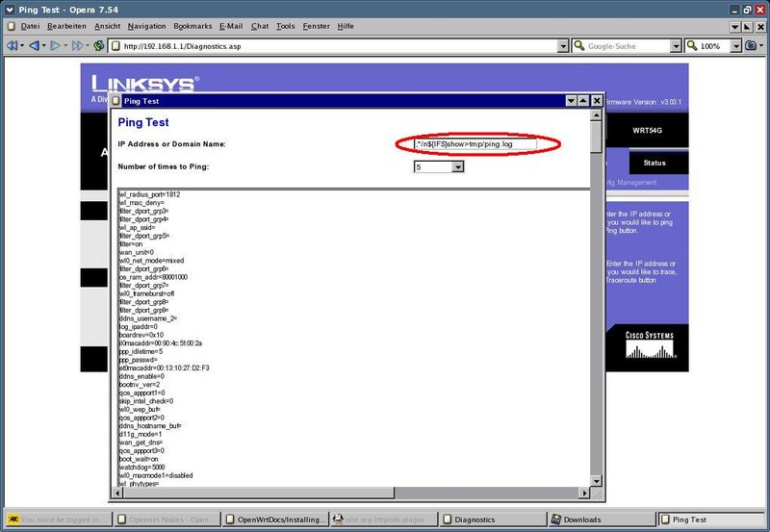Go back with the Back arrow
770x532 pixels.
point(34,45)
